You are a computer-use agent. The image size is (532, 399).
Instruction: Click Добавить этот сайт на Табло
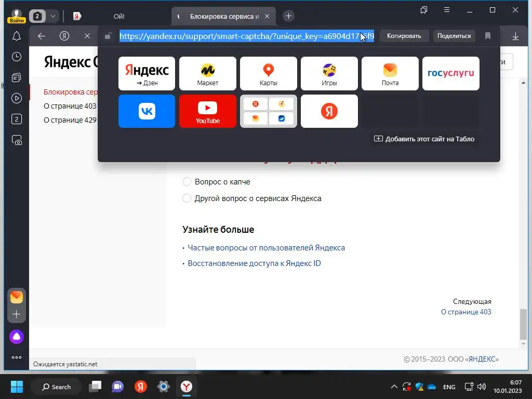(424, 139)
